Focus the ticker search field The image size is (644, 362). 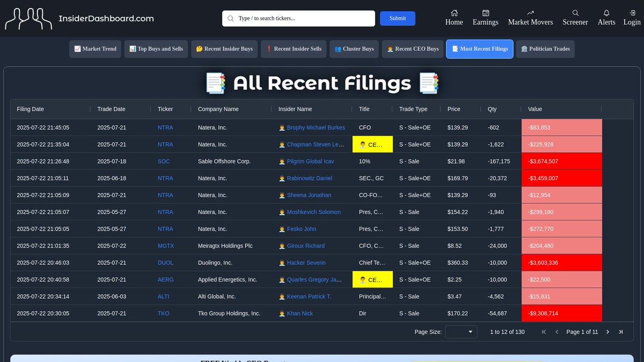(x=298, y=18)
